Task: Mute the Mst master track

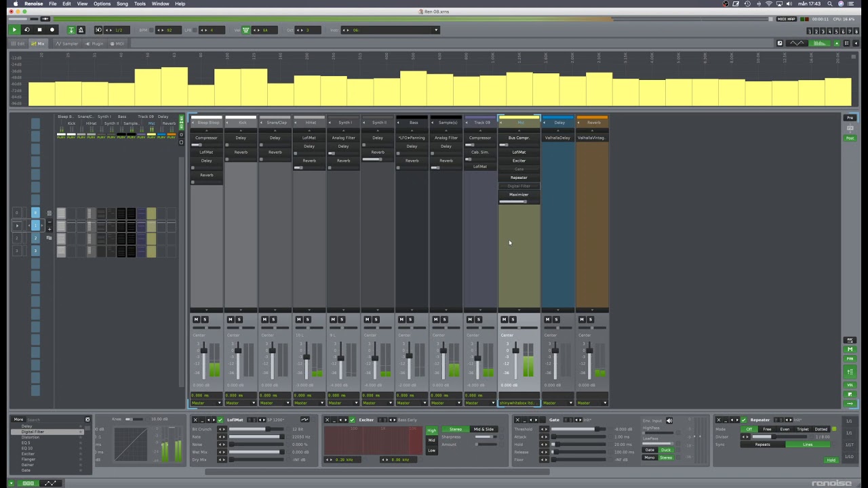Action: click(x=504, y=319)
